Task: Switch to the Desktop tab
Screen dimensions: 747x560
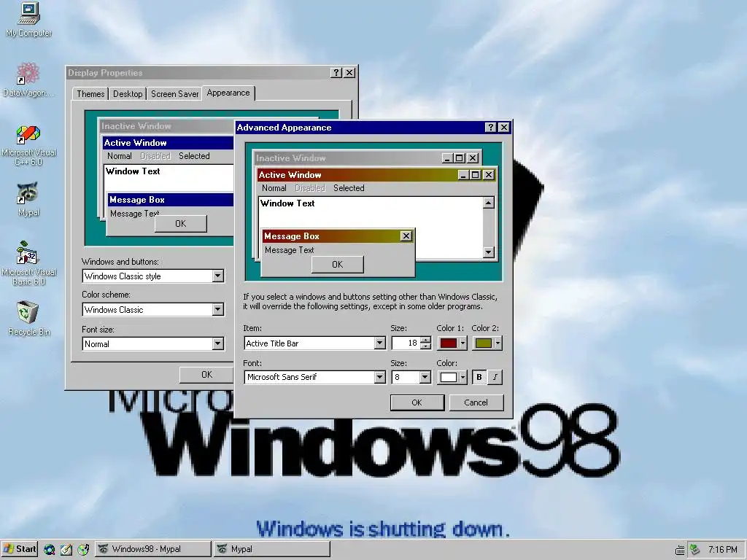Action: pyautogui.click(x=128, y=94)
